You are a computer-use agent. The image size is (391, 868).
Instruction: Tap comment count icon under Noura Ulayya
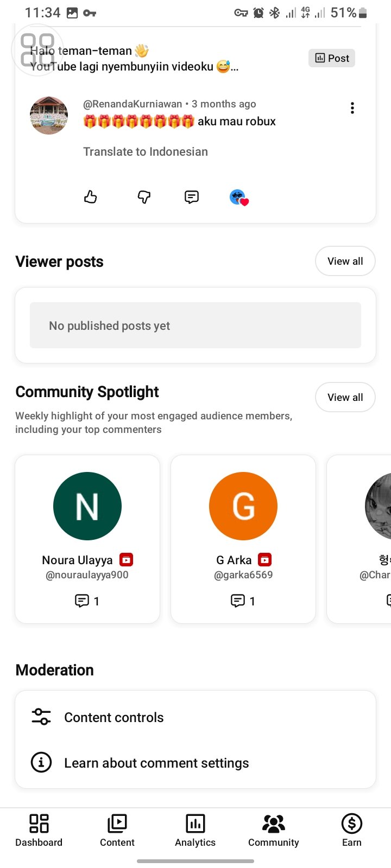pyautogui.click(x=83, y=601)
